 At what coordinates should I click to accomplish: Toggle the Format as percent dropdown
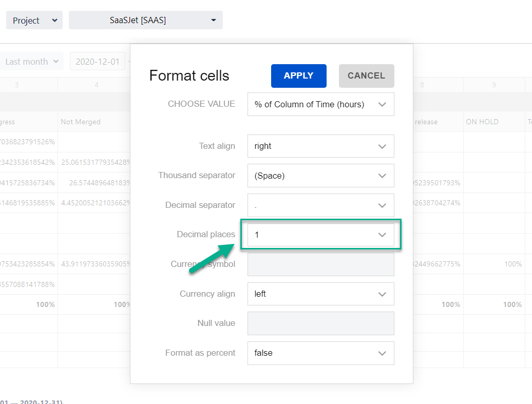pyautogui.click(x=320, y=353)
